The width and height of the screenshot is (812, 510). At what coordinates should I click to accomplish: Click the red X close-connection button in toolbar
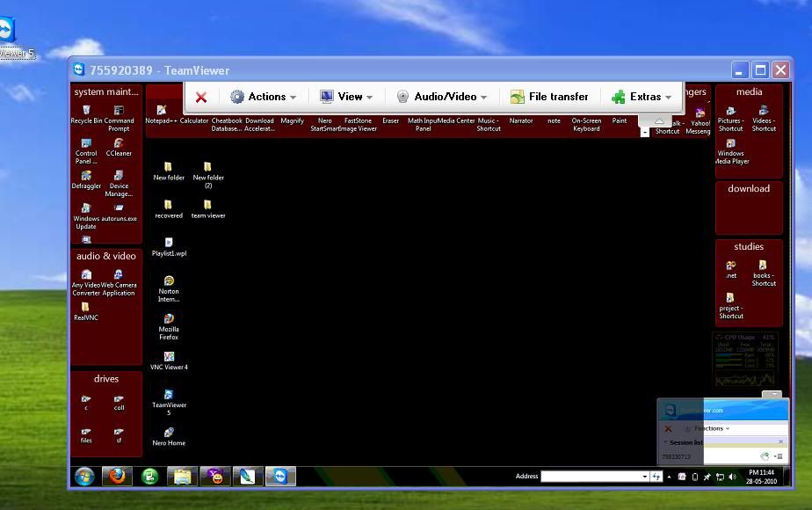[201, 98]
